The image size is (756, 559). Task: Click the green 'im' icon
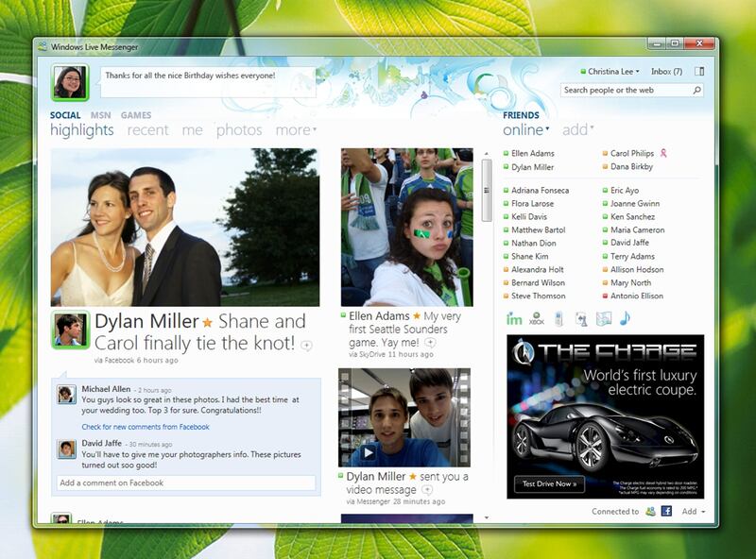point(514,319)
